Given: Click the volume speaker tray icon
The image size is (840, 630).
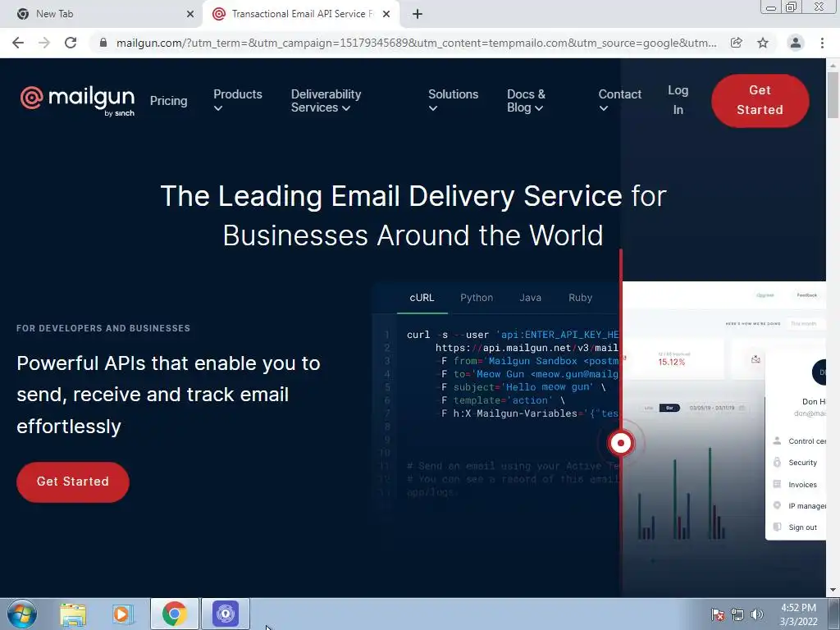Looking at the screenshot, I should coord(756,614).
